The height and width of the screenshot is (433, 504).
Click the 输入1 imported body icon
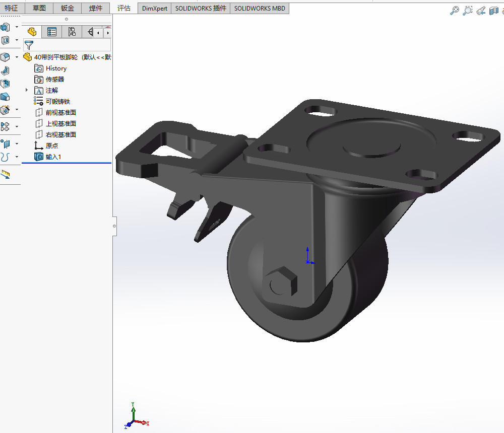pyautogui.click(x=39, y=157)
